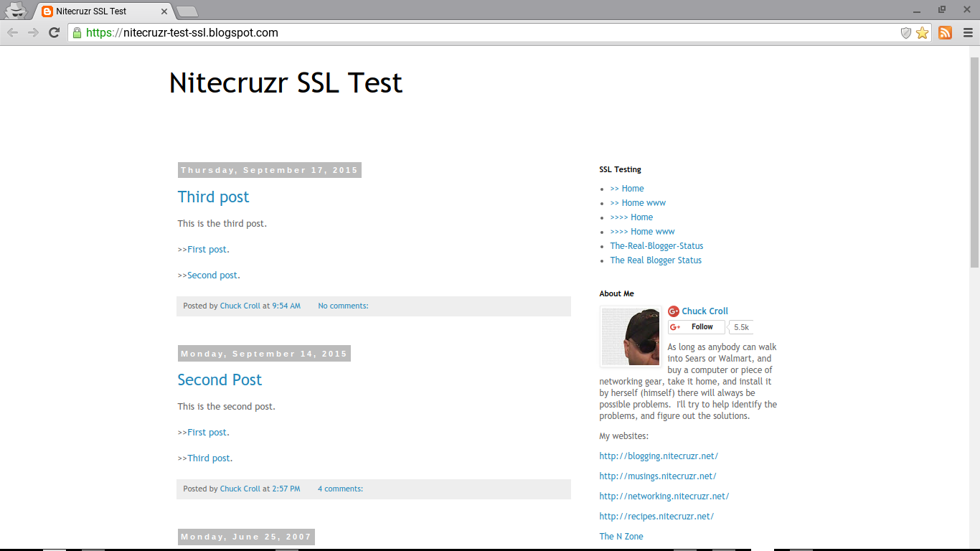The width and height of the screenshot is (980, 551).
Task: Open the browser hamburger menu icon
Action: [x=966, y=32]
